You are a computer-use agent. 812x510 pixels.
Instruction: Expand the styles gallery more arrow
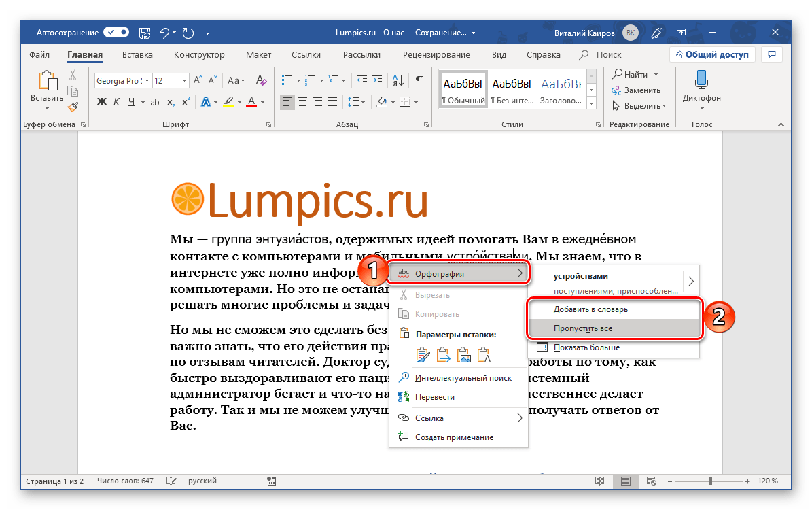(591, 103)
